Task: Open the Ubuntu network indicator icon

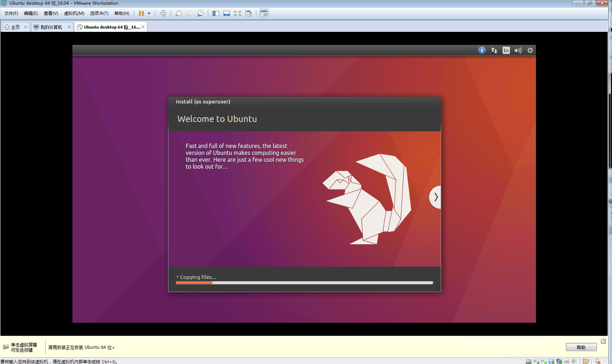Action: pos(494,50)
